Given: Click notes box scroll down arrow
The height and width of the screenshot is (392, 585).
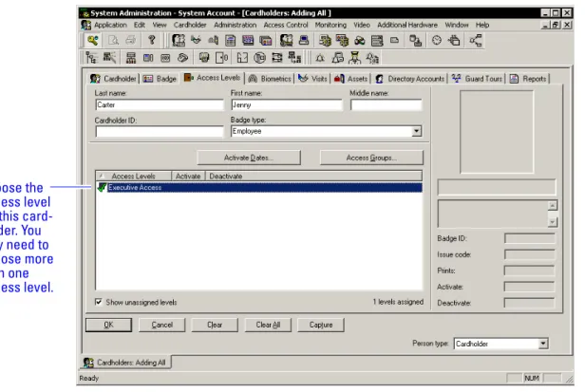Looking at the screenshot, I should pyautogui.click(x=552, y=222).
